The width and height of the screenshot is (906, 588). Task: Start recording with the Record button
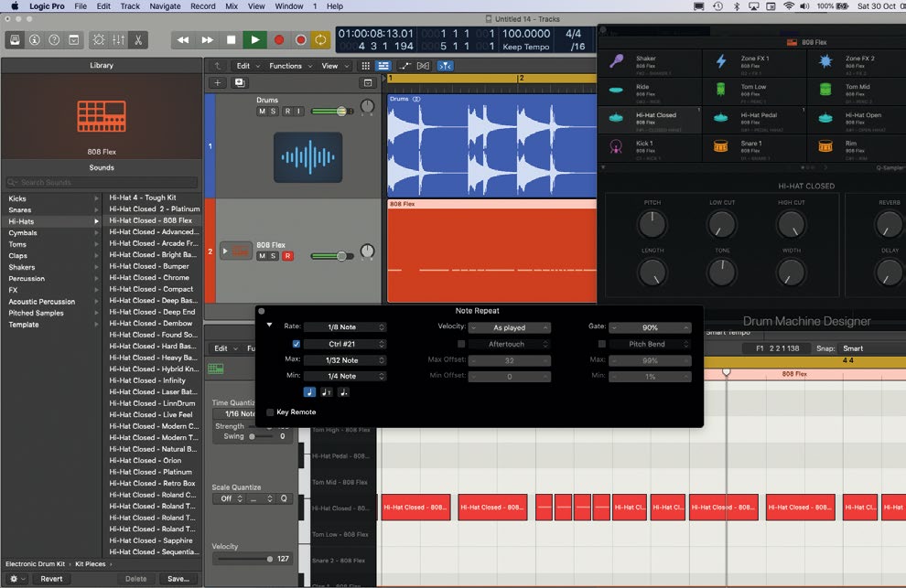tap(279, 40)
